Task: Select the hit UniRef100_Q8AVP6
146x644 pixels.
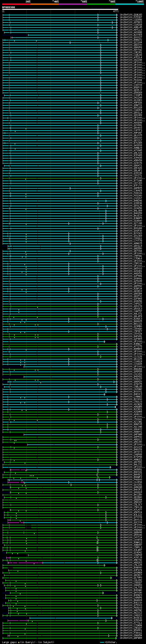Action: click(131, 48)
